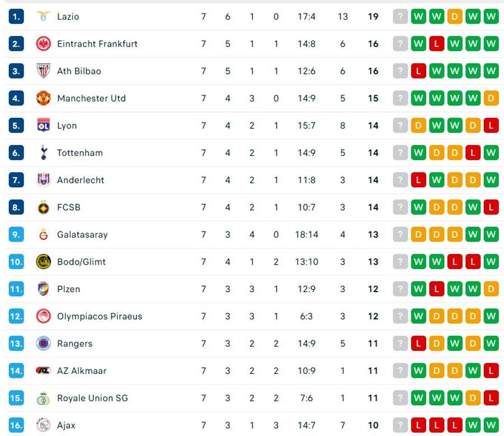Select the AZ Alkmaar logo

(x=43, y=370)
